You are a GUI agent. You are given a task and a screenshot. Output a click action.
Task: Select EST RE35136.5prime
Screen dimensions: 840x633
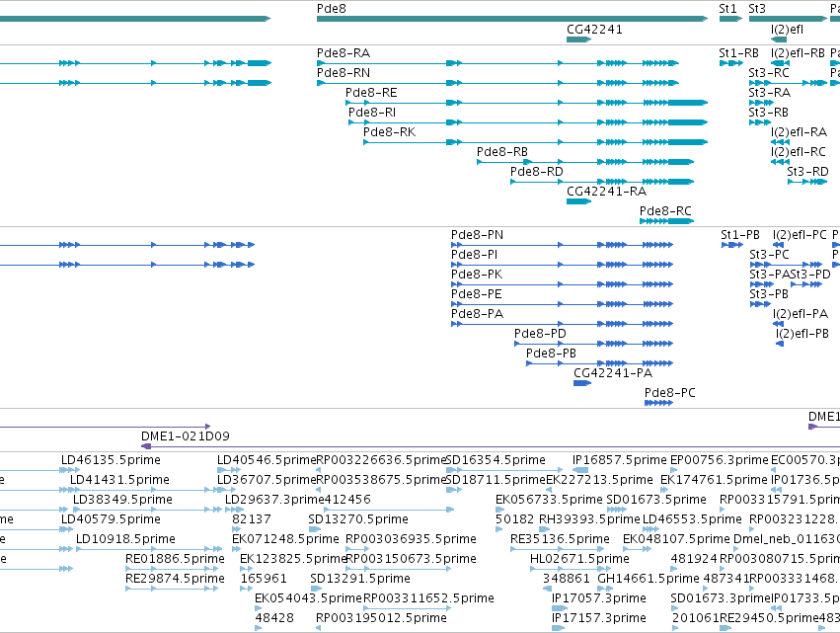[560, 540]
